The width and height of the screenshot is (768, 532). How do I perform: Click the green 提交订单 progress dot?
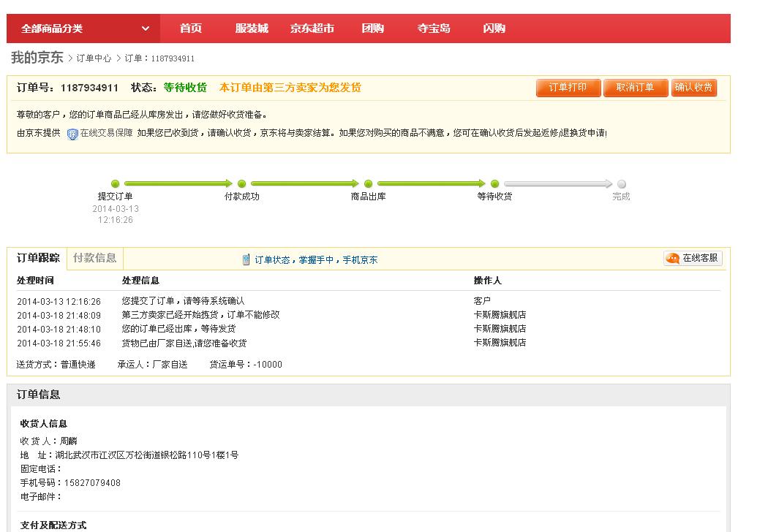115,183
